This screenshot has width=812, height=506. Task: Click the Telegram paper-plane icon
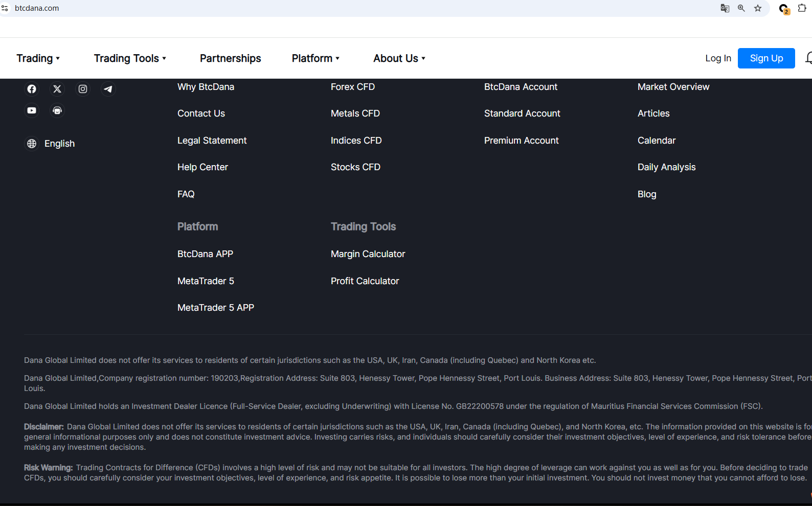coord(108,89)
